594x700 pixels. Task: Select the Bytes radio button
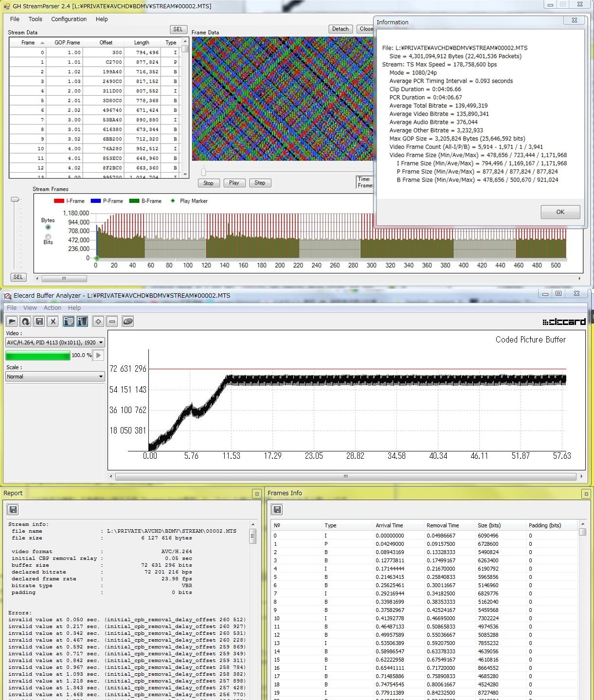pos(48,227)
